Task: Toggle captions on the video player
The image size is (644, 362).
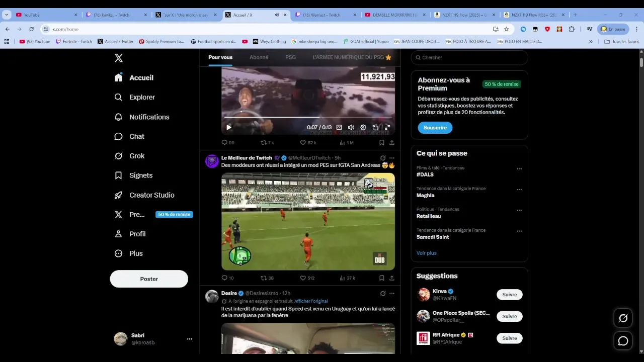Action: pyautogui.click(x=339, y=128)
